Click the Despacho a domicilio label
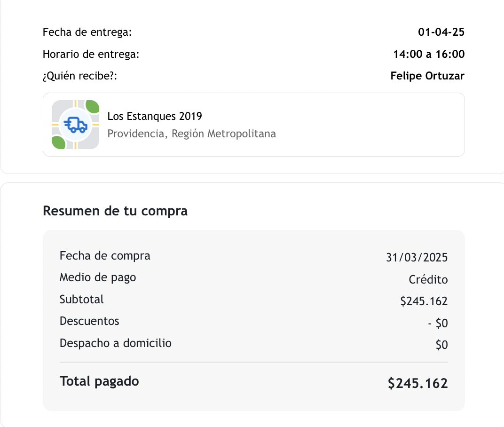 pos(116,343)
